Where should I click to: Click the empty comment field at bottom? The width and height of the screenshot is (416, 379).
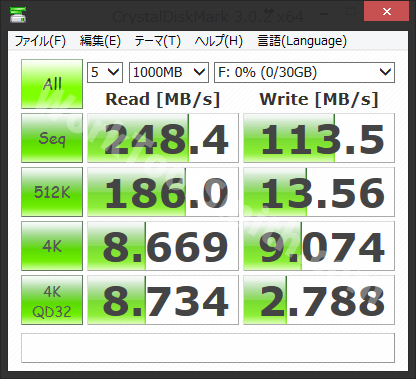tap(208, 348)
